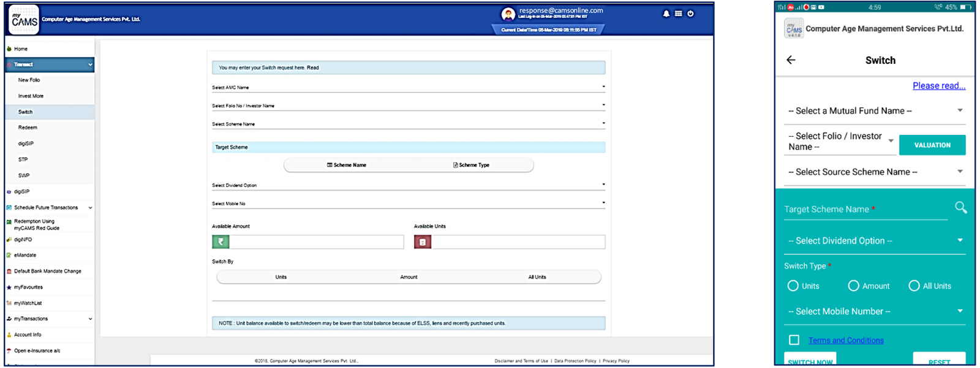Tap the Target Scheme Name search icon
980x368 pixels.
click(x=960, y=208)
